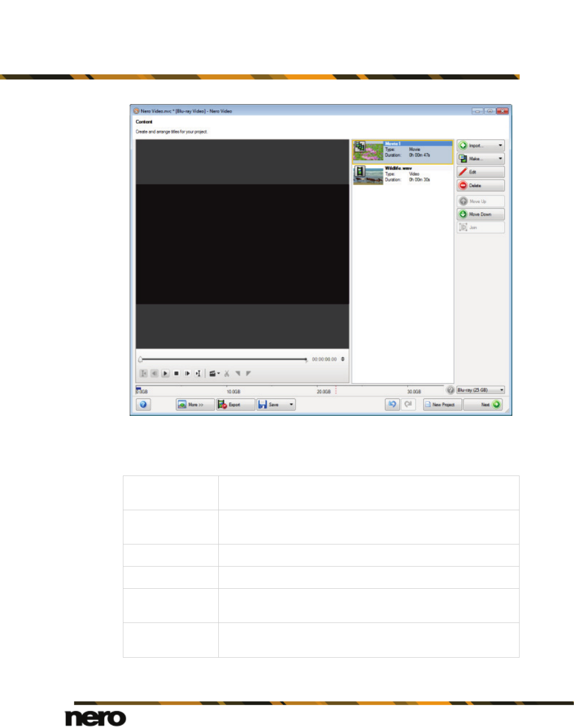Click the Move Up button
The image size is (574, 728).
[x=481, y=201]
